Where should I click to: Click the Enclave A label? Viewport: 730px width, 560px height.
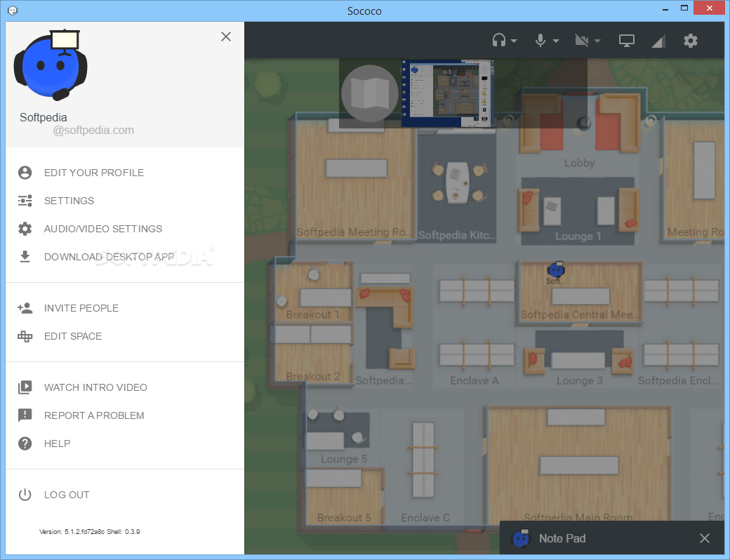(474, 381)
